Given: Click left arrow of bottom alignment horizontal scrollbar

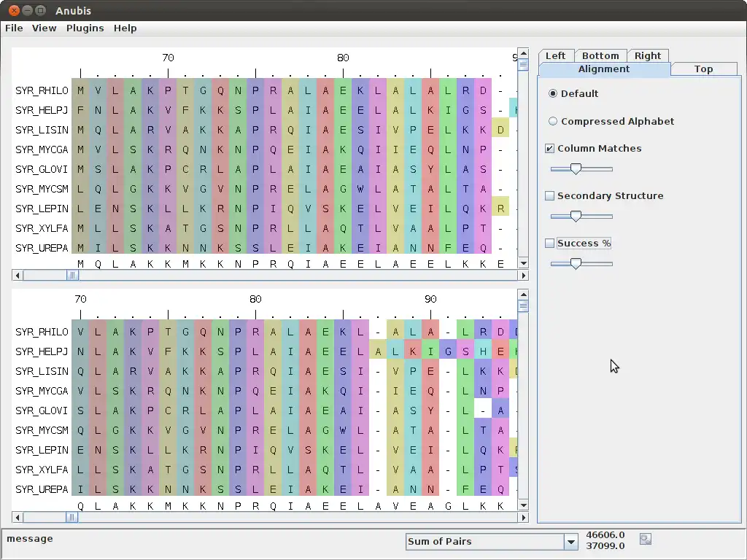Looking at the screenshot, I should pyautogui.click(x=17, y=518).
